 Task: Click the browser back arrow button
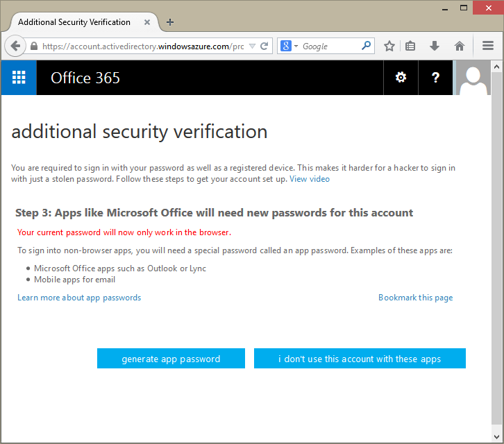point(15,46)
